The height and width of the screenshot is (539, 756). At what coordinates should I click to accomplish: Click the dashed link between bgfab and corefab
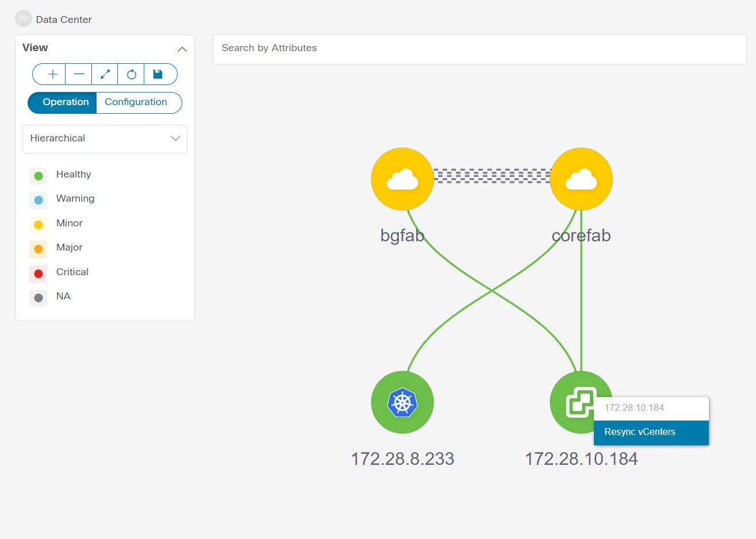click(x=492, y=176)
